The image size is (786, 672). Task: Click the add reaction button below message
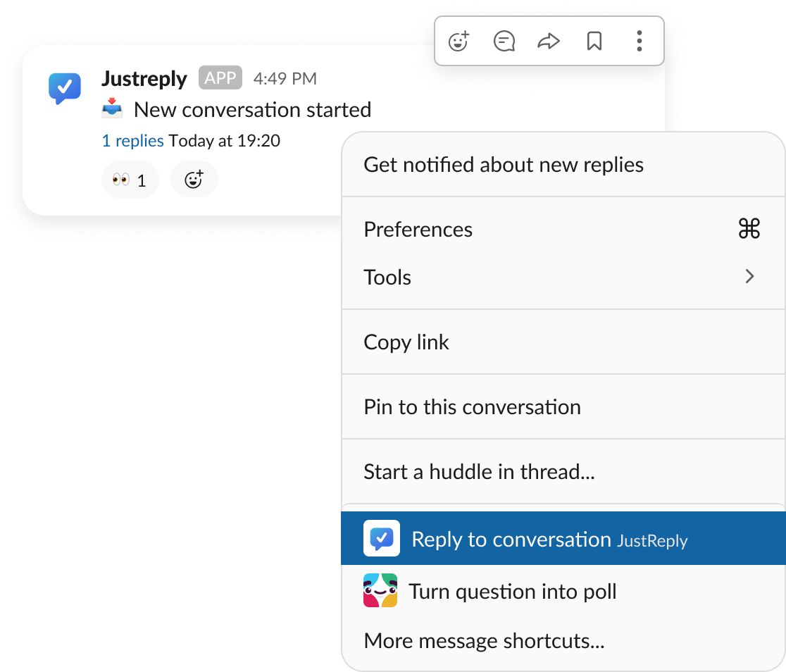pyautogui.click(x=194, y=180)
